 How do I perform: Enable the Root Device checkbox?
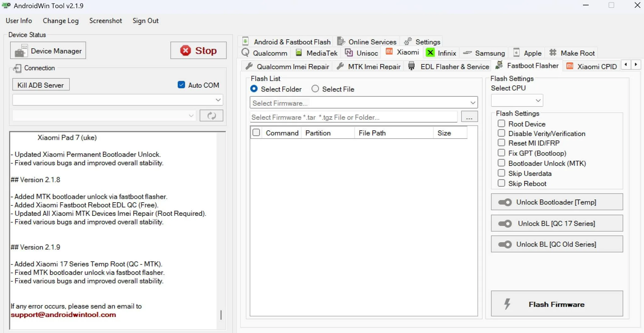501,124
